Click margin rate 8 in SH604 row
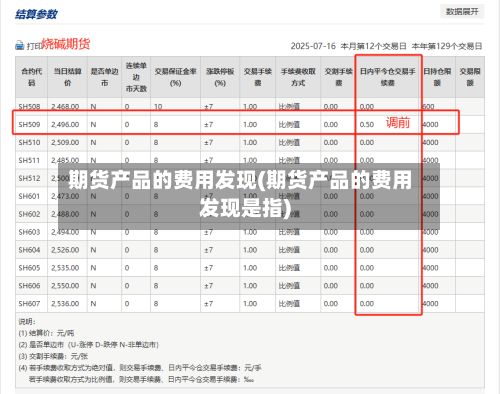The height and width of the screenshot is (394, 500). click(156, 250)
